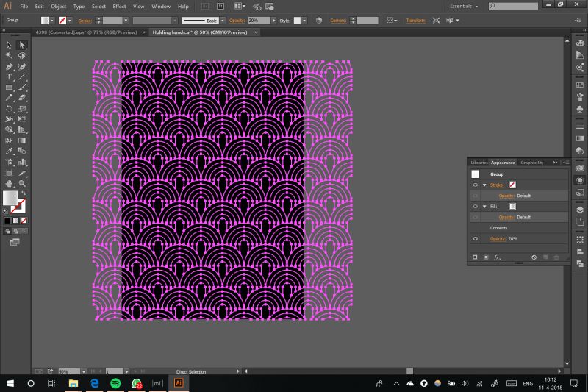Open the Color panel in right dock
The width and height of the screenshot is (588, 392).
pos(580,43)
